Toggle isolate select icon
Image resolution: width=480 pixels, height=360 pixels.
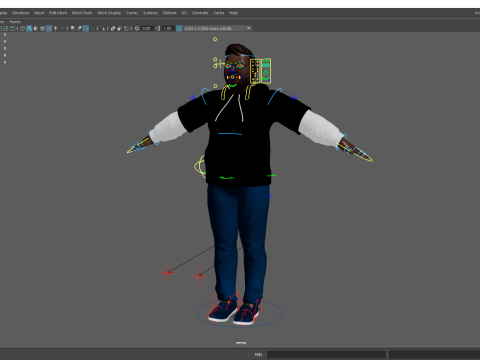pyautogui.click(x=102, y=28)
